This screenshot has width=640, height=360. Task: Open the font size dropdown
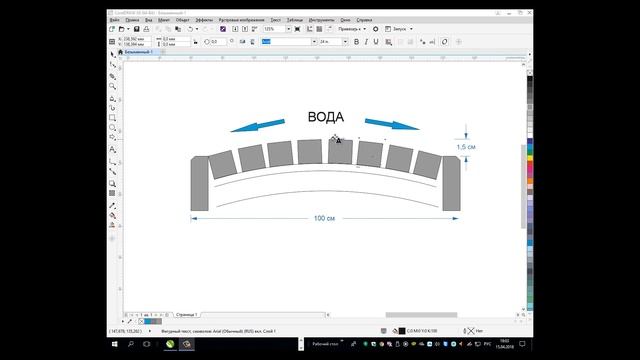[345, 42]
